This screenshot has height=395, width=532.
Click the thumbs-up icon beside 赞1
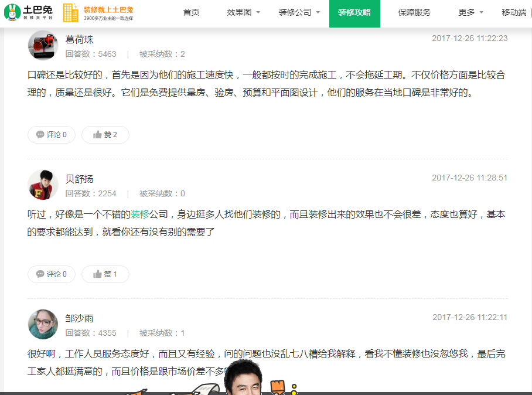click(98, 274)
